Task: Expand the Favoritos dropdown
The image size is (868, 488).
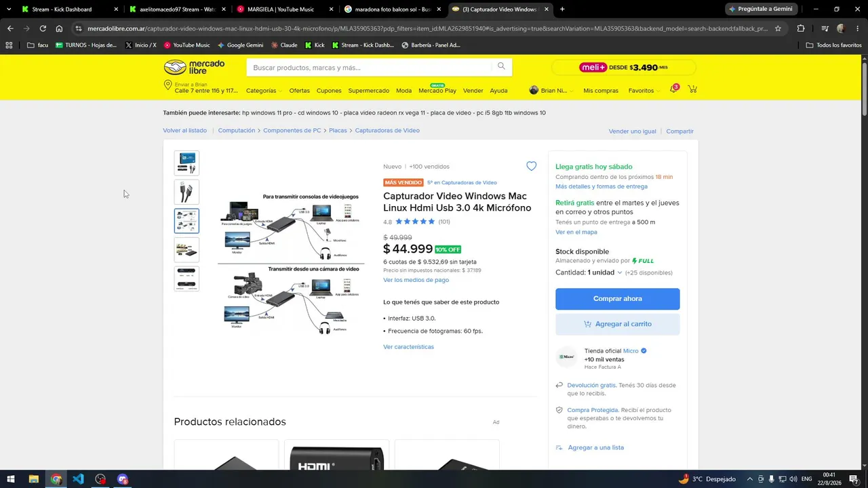Action: coord(644,90)
